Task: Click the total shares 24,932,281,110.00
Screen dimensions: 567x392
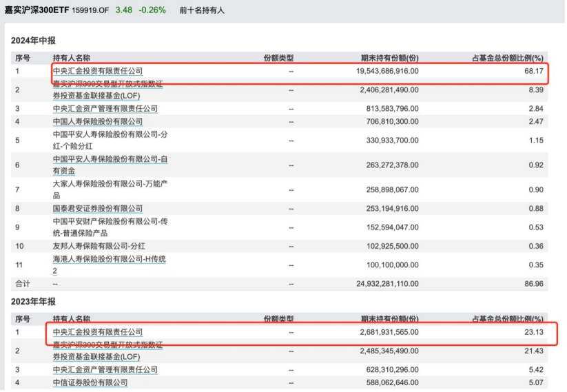Action: (x=387, y=284)
